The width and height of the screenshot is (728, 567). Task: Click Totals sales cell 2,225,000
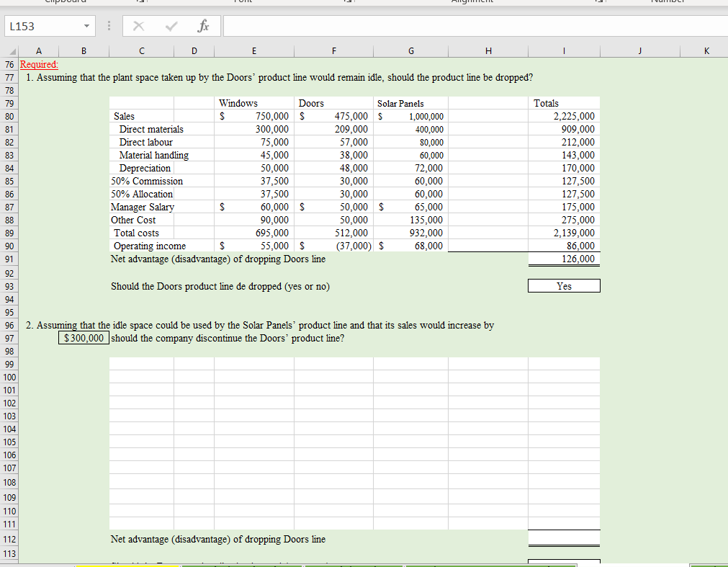(564, 117)
